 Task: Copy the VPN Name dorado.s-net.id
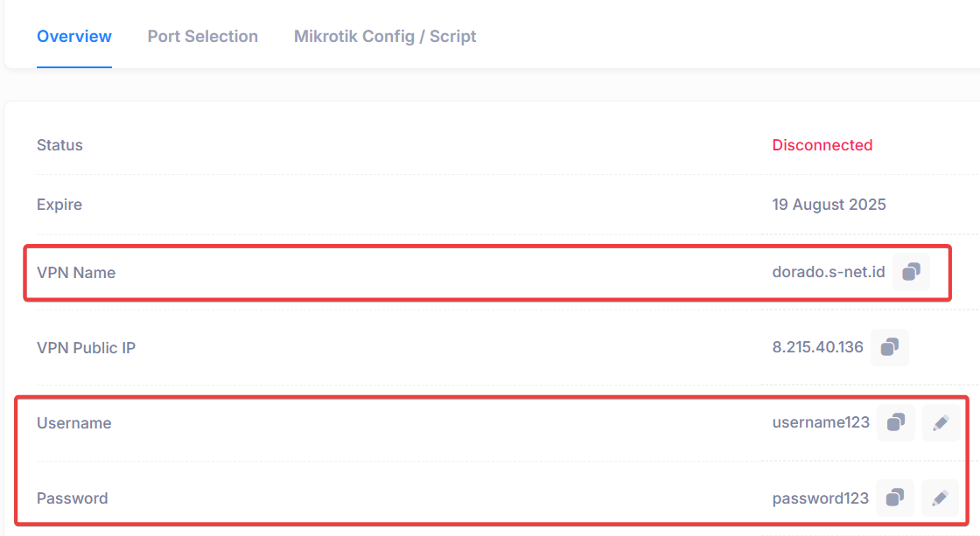pos(911,272)
